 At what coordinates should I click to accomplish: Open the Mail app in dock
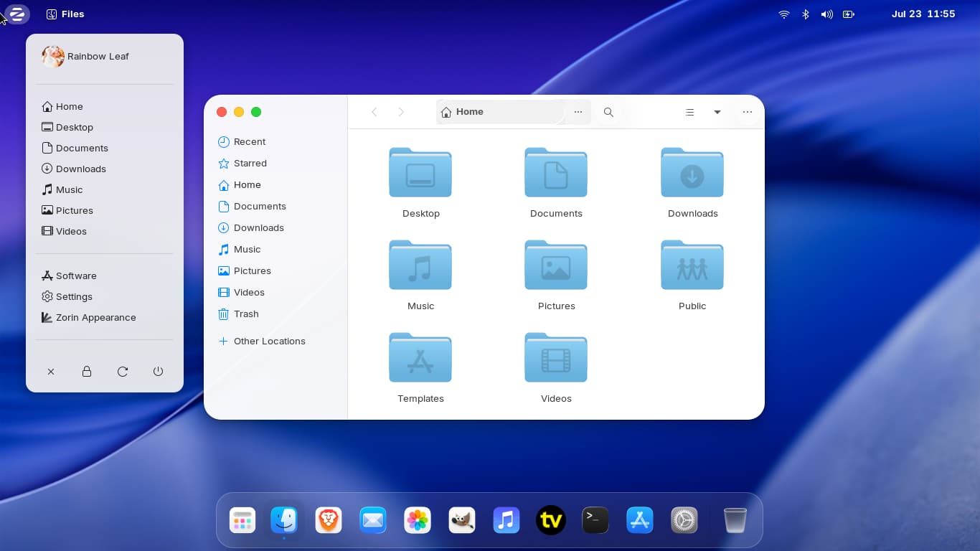click(x=373, y=520)
